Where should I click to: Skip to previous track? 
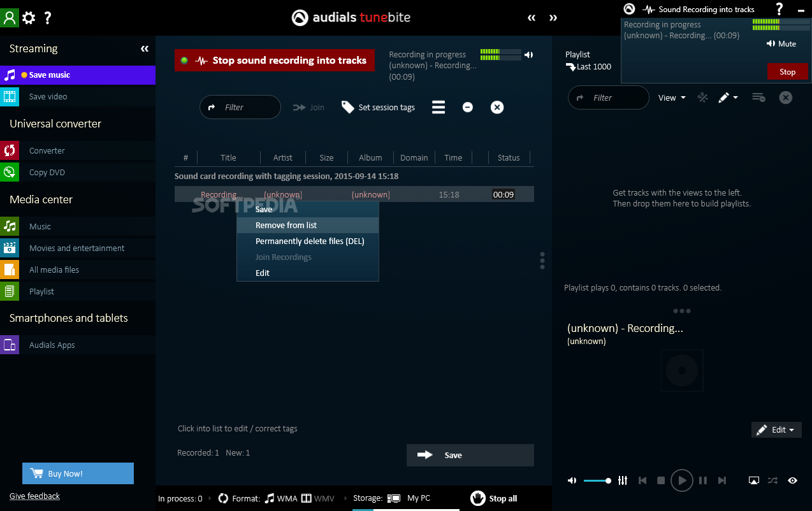[642, 480]
